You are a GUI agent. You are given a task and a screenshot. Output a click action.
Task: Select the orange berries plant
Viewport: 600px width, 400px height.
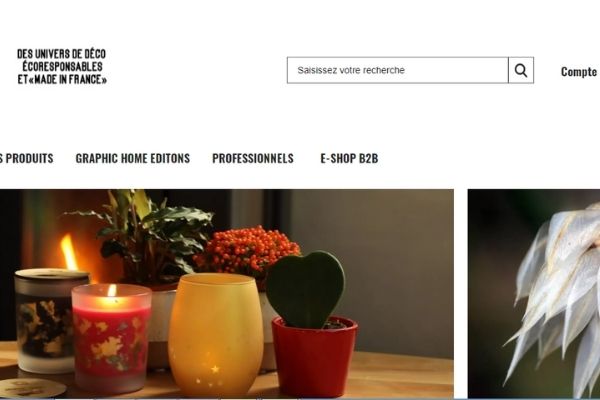pyautogui.click(x=246, y=250)
